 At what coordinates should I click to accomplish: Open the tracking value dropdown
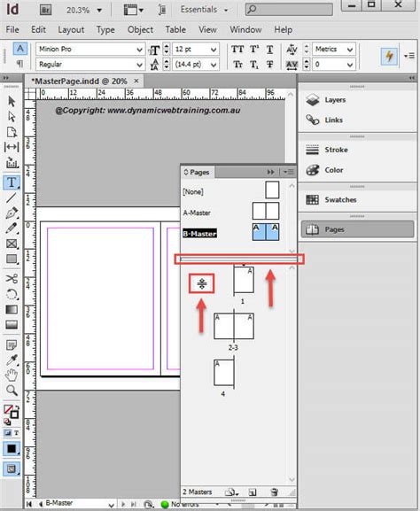tap(350, 65)
